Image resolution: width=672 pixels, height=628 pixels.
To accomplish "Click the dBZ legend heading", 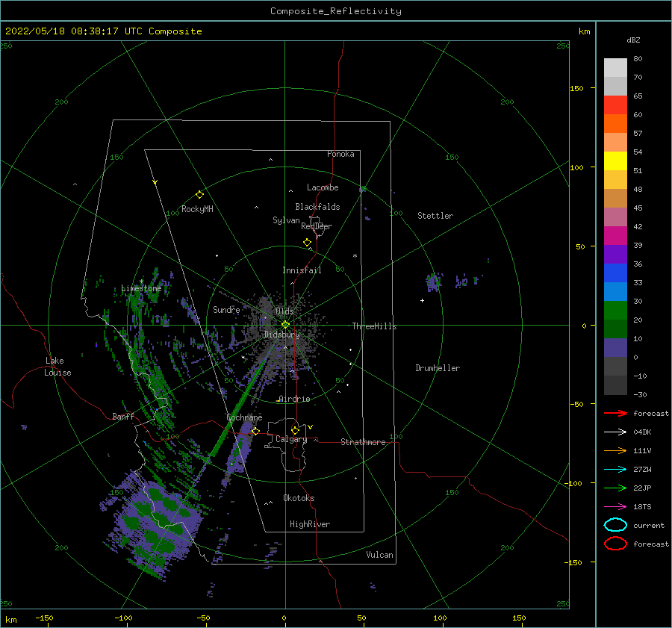I will click(633, 40).
